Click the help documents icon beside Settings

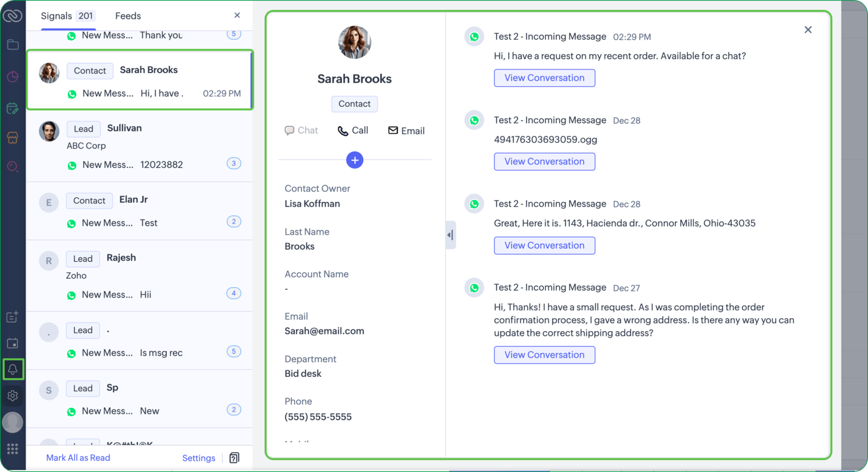pyautogui.click(x=234, y=457)
